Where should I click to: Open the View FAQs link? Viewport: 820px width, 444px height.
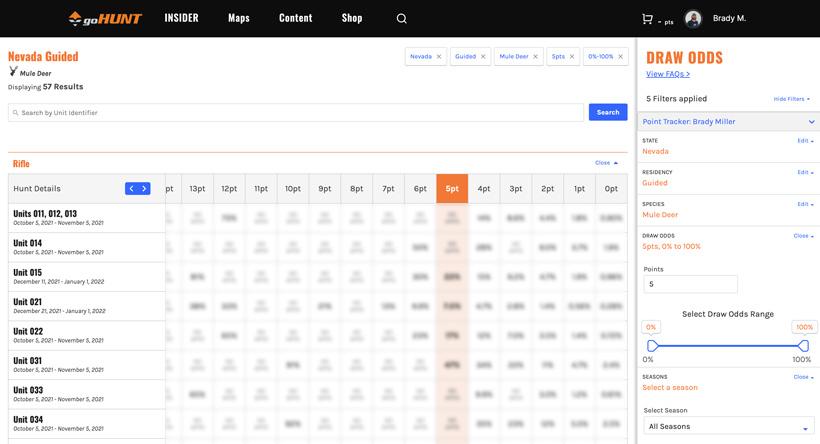click(668, 74)
